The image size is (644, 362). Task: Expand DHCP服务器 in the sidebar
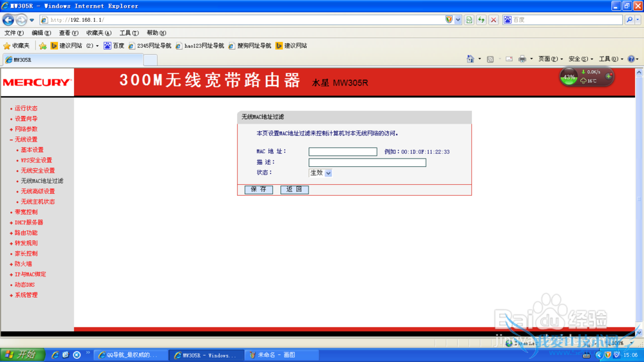tap(29, 222)
